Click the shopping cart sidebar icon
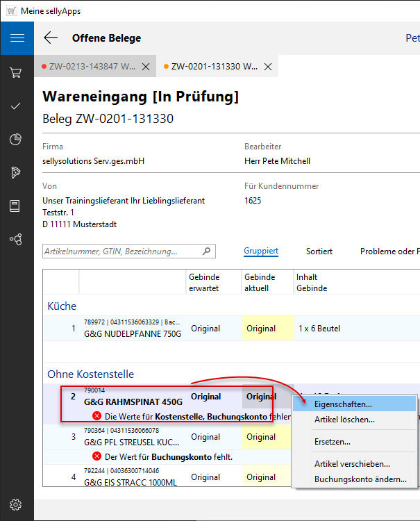The width and height of the screenshot is (420, 521). [17, 72]
